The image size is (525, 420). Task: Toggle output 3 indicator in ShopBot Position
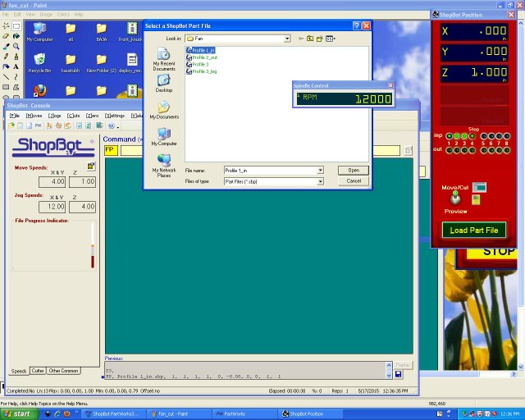464,150
